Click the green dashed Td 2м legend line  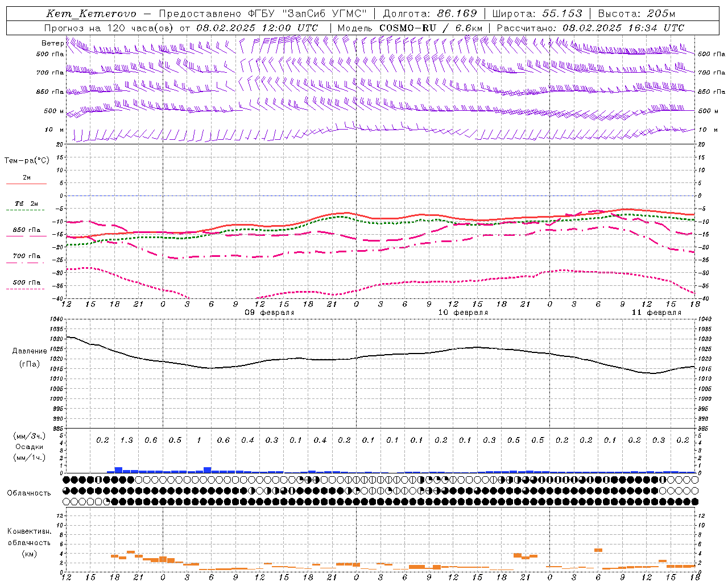26,210
